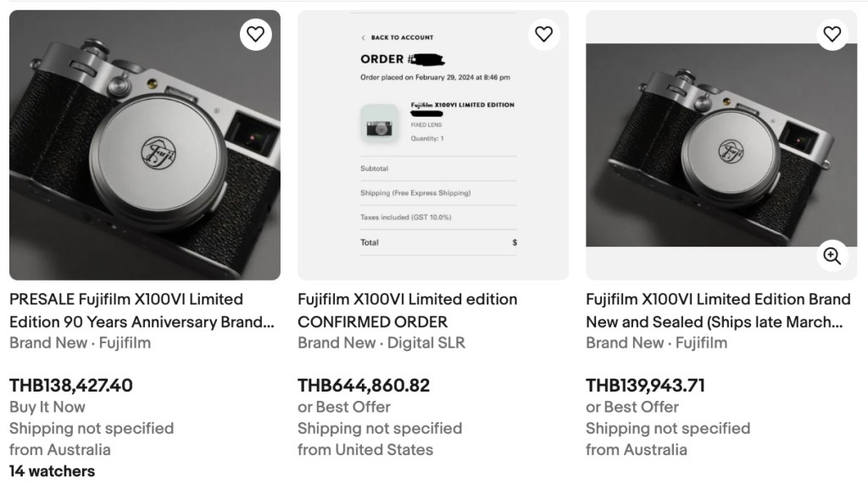This screenshot has height=495, width=868.
Task: Toggle watchlist heart on Brand New Sealed listing
Action: [832, 34]
